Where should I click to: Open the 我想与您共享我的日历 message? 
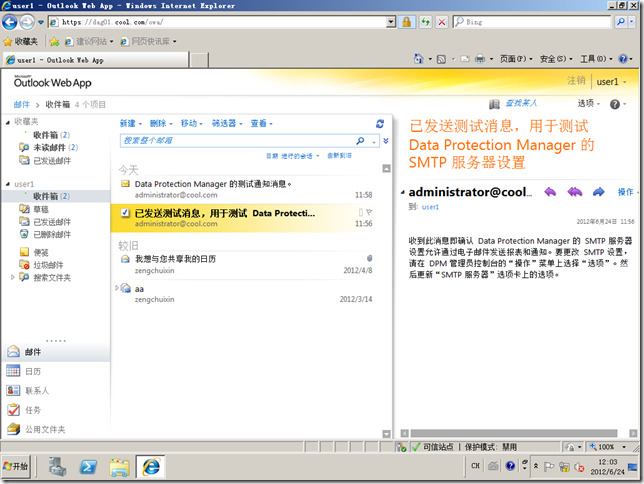pos(246,265)
